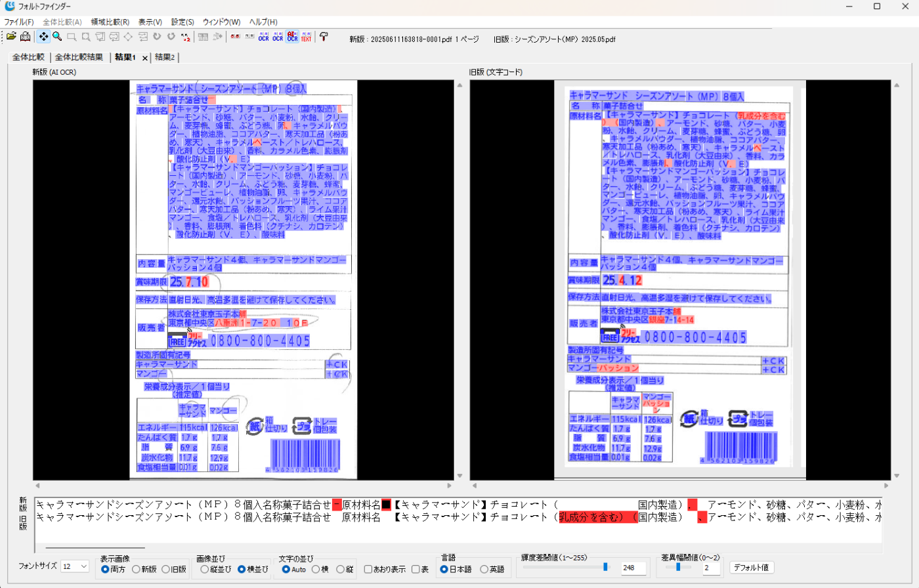Click the 差異幅閾値 value field

pos(711,568)
